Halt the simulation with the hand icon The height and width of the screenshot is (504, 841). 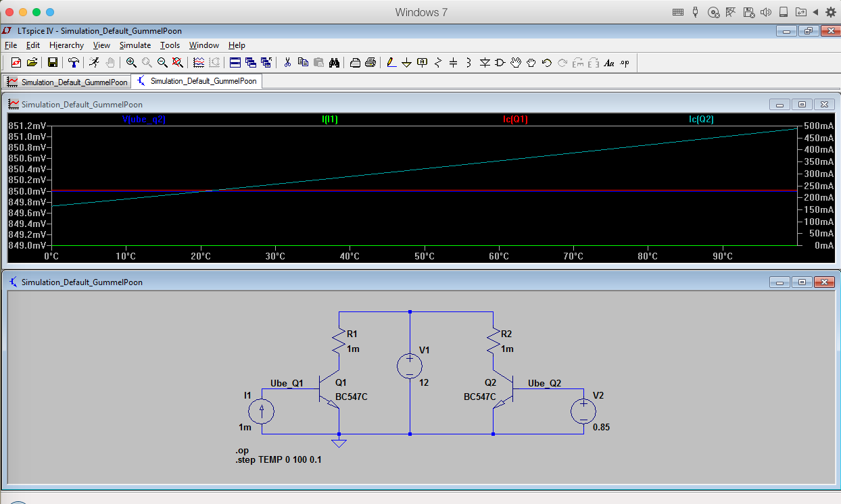pos(110,63)
